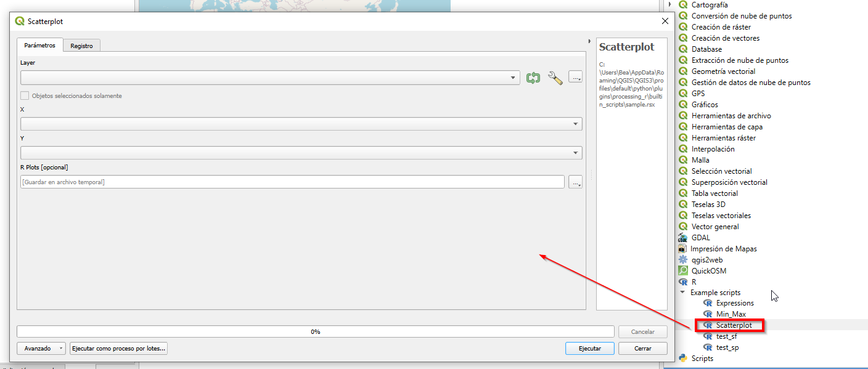Click Creación de vectores icon
This screenshot has height=369, width=868.
683,38
